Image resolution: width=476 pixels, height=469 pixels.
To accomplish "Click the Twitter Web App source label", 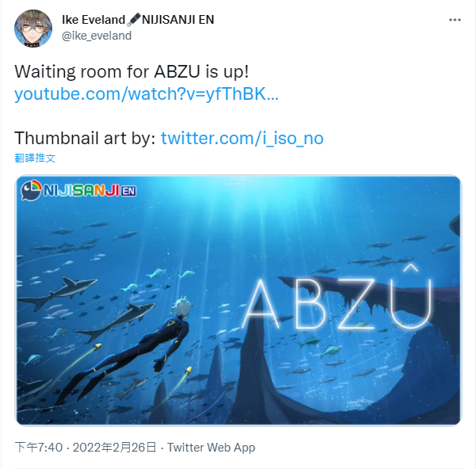I will pos(211,448).
